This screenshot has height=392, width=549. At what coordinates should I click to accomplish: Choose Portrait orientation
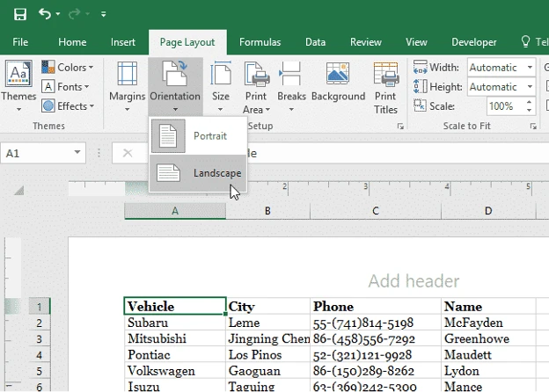coord(198,135)
